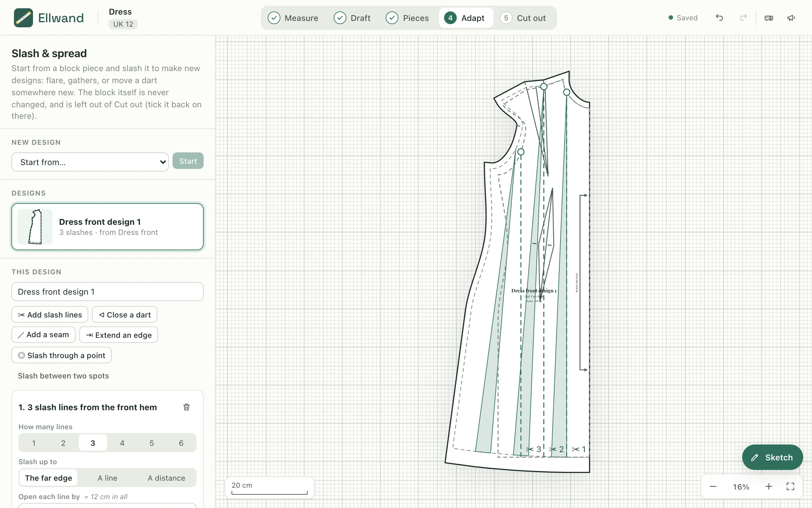Click the Pieces step checkmark icon
812x508 pixels.
pos(392,18)
